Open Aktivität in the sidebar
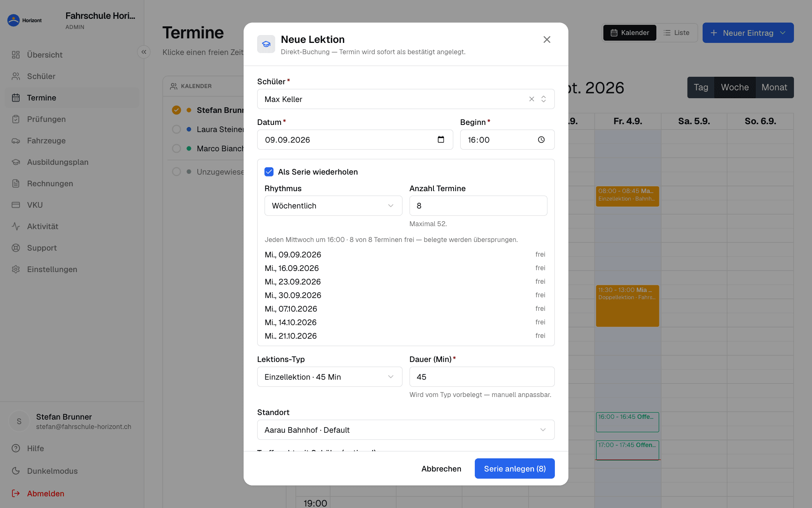Viewport: 812px width, 508px height. 72,227
